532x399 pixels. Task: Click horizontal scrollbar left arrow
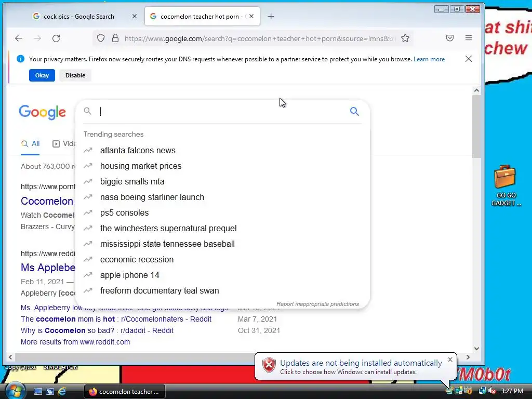10,357
